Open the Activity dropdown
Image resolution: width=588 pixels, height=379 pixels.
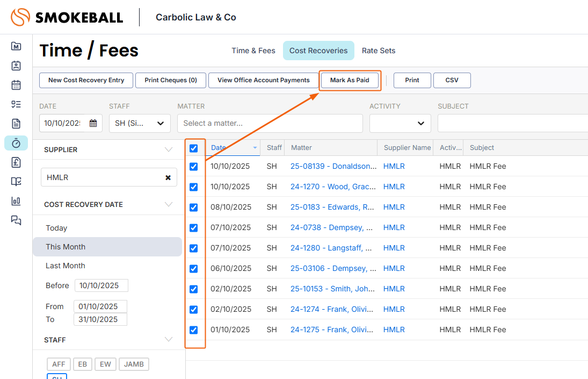coord(400,123)
